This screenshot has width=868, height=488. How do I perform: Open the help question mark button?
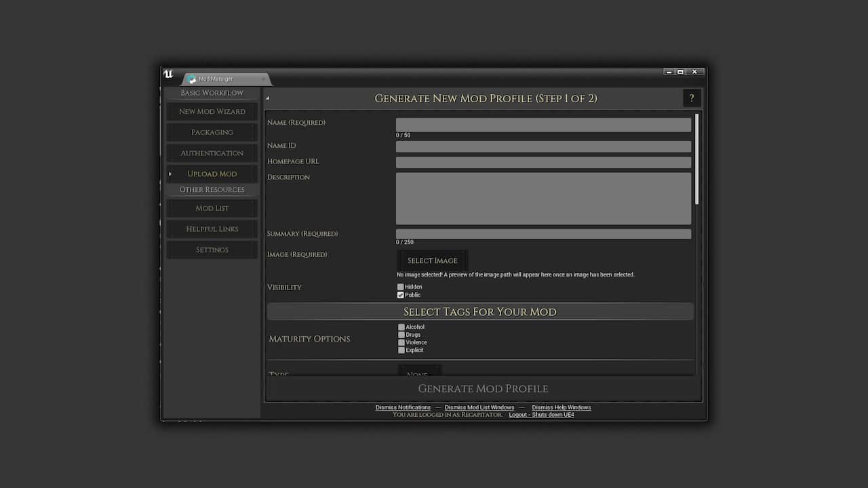pos(692,98)
